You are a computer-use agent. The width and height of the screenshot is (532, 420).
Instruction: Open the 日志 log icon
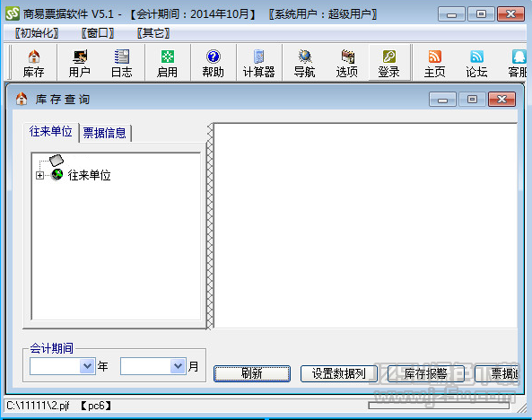click(x=122, y=63)
